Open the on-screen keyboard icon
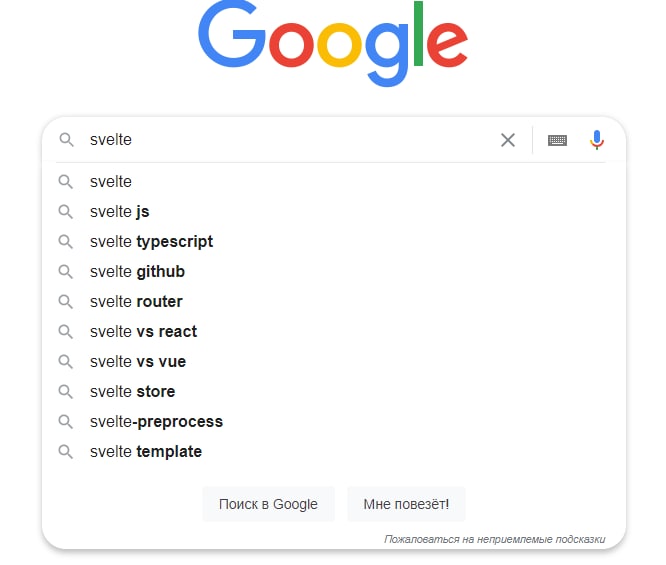Image resolution: width=666 pixels, height=565 pixels. 557,140
